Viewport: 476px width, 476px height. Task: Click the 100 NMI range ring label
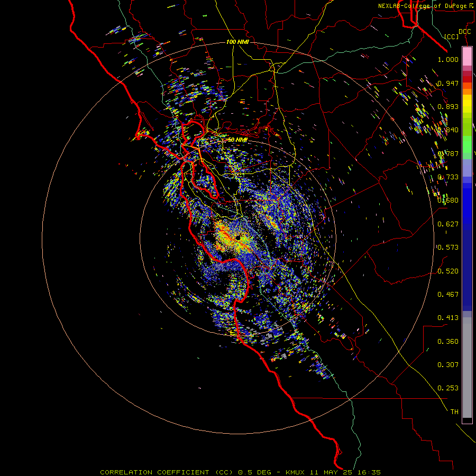point(237,42)
